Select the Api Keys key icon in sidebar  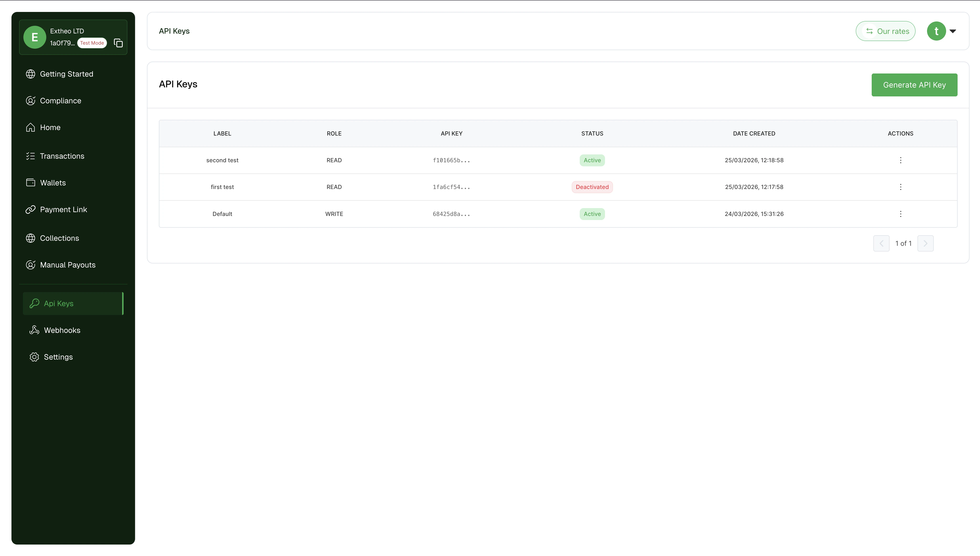tap(34, 303)
